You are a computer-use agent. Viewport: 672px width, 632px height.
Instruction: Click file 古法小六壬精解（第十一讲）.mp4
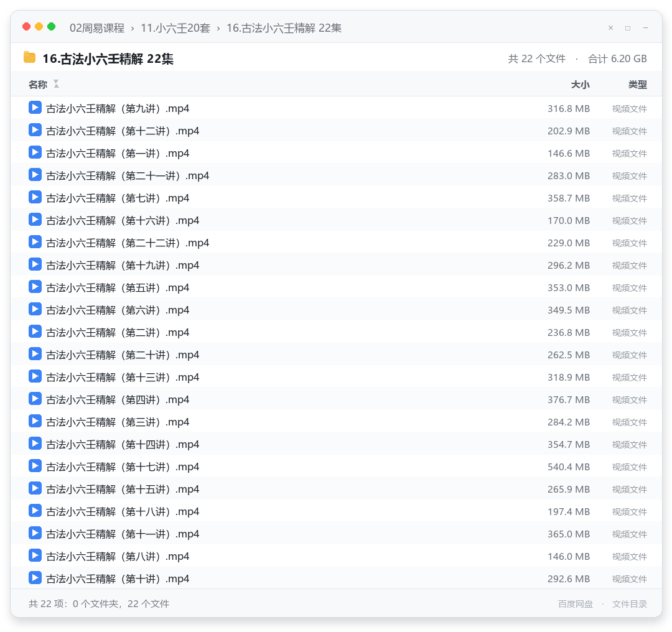coord(336,534)
